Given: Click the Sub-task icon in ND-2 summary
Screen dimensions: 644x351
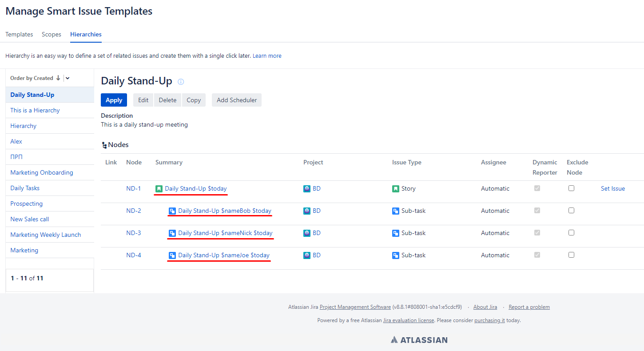Looking at the screenshot, I should (172, 211).
